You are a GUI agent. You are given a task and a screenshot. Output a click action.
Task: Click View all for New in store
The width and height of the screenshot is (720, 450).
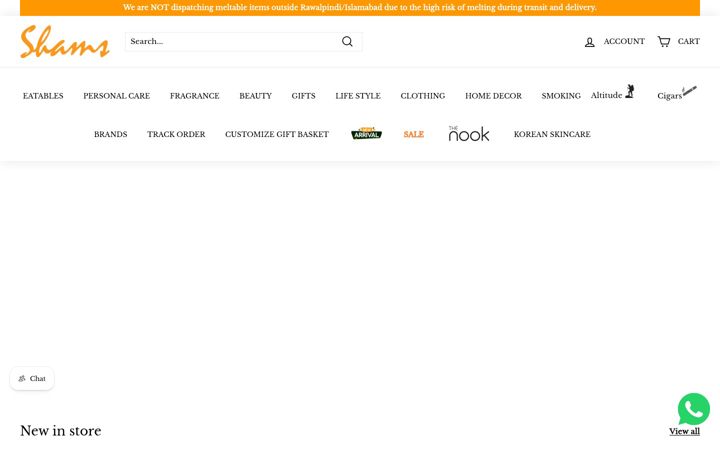tap(684, 431)
